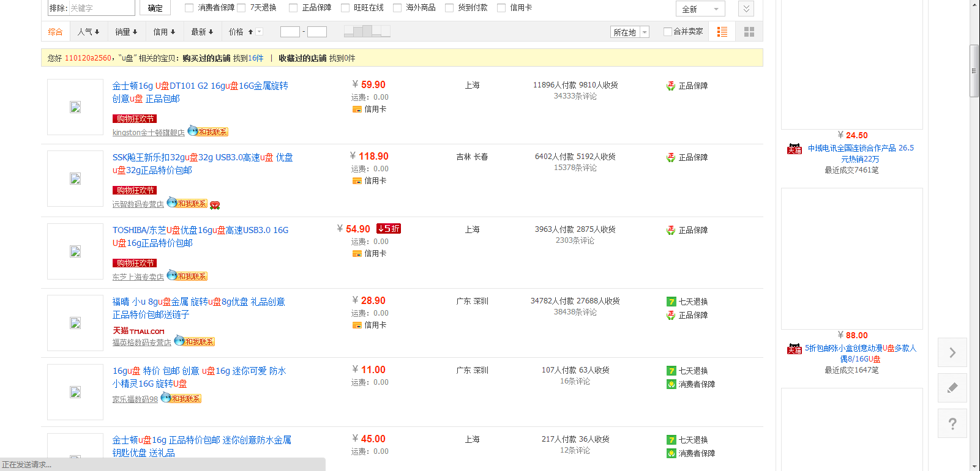Screen dimensions: 980x471
Task: Switch to grid view layout icon
Action: tap(749, 32)
